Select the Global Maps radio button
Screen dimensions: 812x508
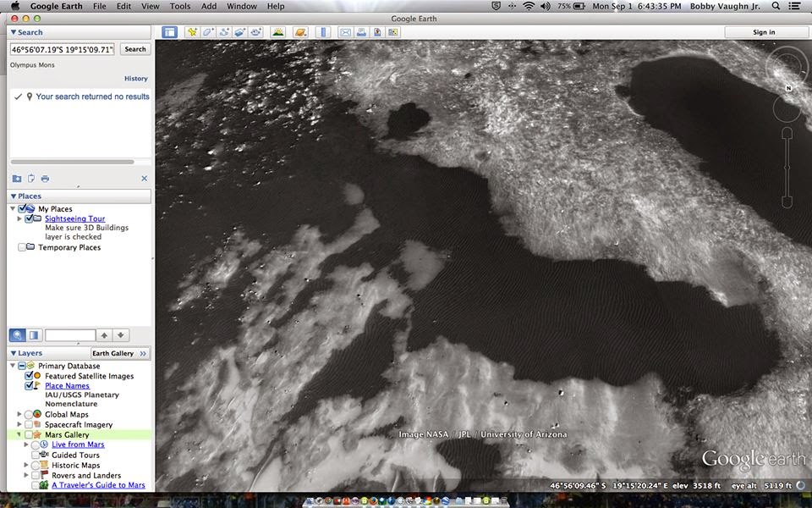[x=29, y=414]
